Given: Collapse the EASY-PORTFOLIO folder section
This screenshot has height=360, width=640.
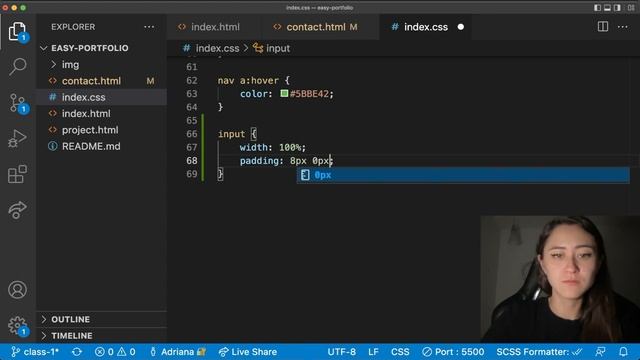Looking at the screenshot, I should pyautogui.click(x=90, y=48).
